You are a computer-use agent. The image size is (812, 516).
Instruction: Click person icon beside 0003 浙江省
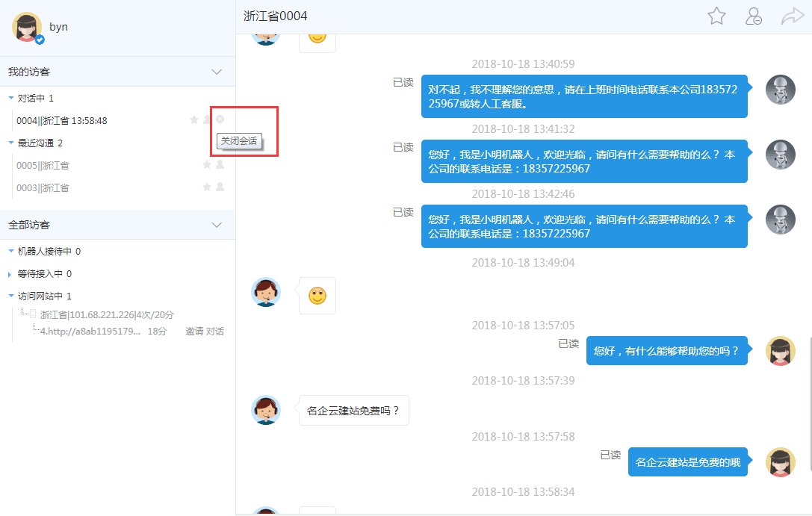point(220,187)
